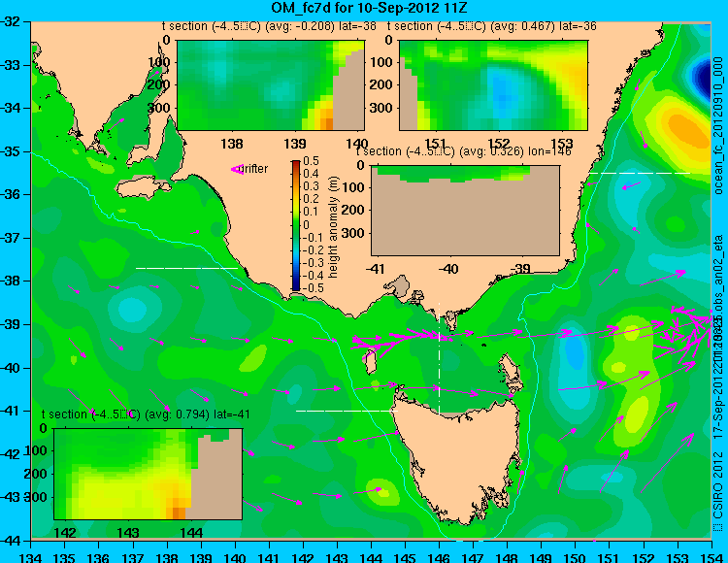Select the t section title for lat=-38
The width and height of the screenshot is (728, 563).
click(269, 26)
